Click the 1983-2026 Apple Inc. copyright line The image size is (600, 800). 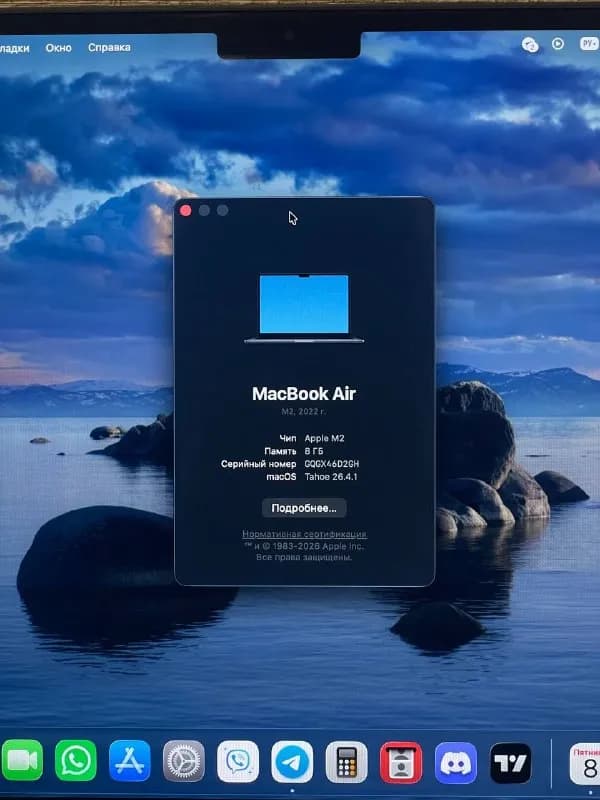304,546
